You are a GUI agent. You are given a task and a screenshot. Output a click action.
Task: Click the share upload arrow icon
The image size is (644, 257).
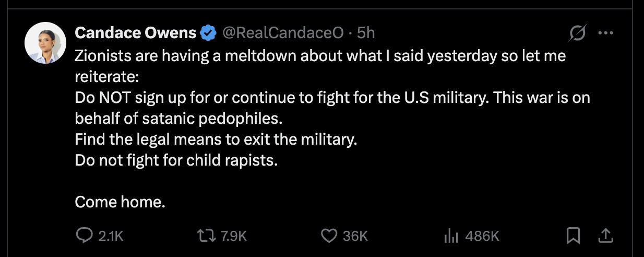click(x=605, y=236)
